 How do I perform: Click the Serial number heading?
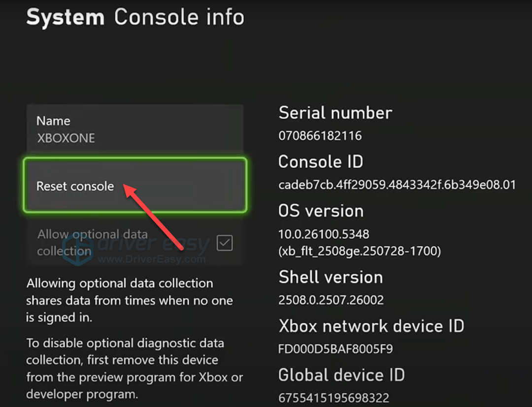[x=335, y=113]
